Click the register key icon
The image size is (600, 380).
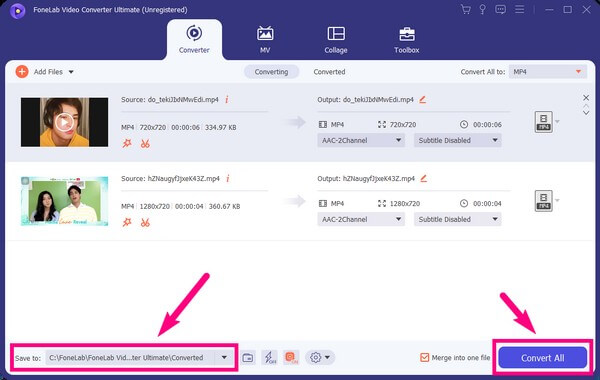(x=483, y=10)
